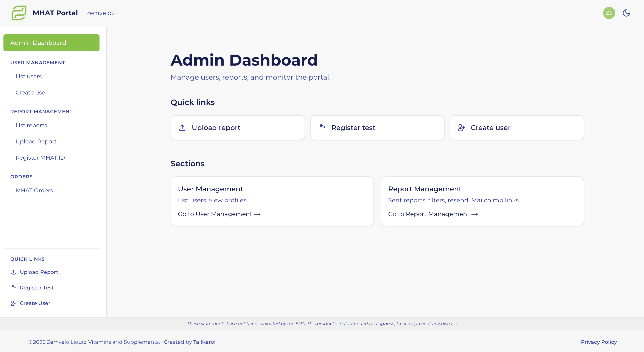
Task: Select the Create user person icon card
Action: click(x=461, y=127)
